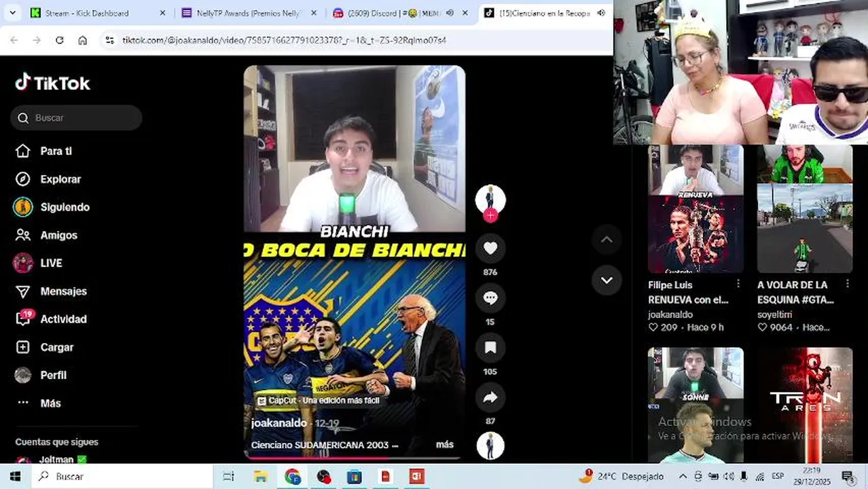Switch to NellyTP Awards tab

pyautogui.click(x=247, y=13)
